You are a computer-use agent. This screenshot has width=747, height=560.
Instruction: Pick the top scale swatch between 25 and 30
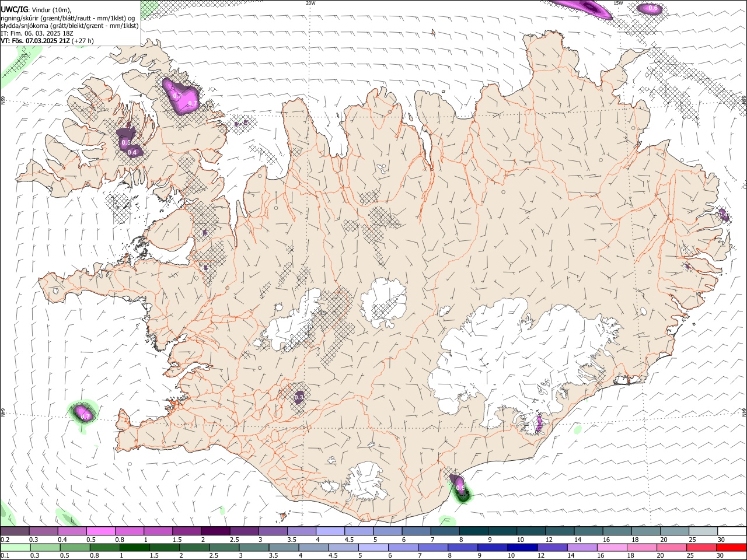[704, 531]
